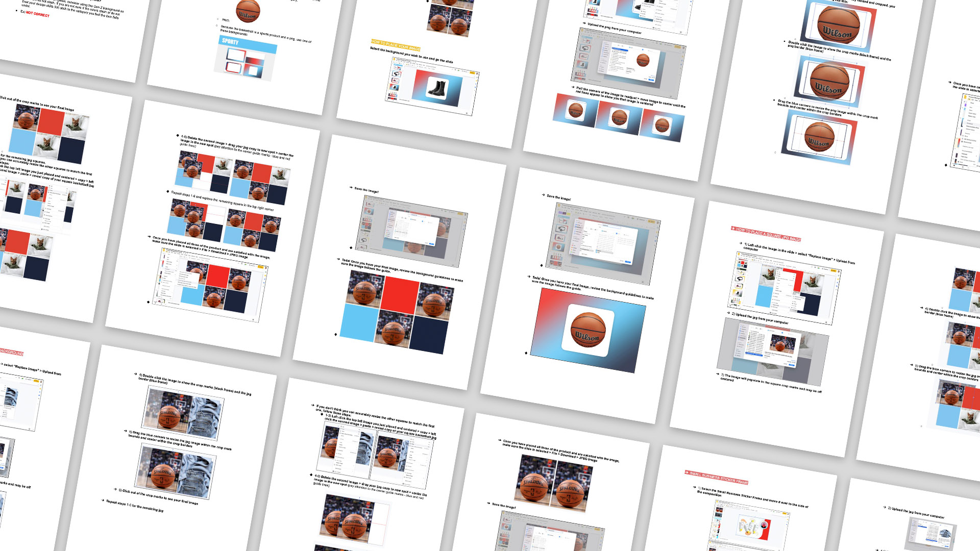Click the first of three small basketball gradient thumbnails

(575, 111)
